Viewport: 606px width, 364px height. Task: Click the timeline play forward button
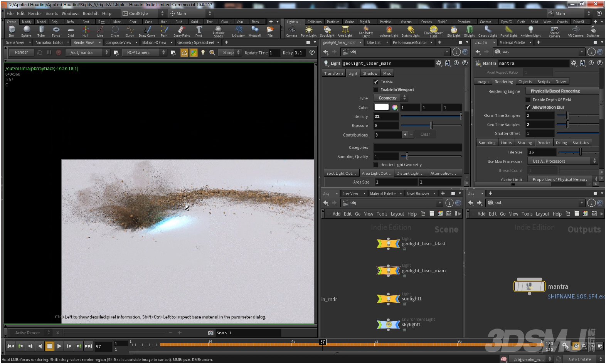(x=59, y=346)
